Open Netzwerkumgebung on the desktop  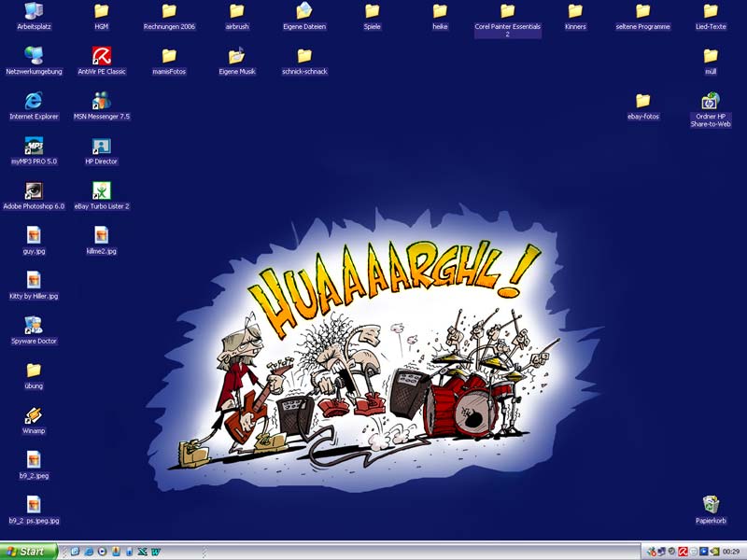pos(34,56)
